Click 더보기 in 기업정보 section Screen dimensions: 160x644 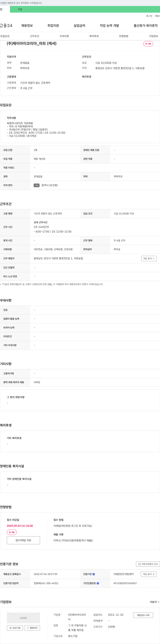coord(154,602)
